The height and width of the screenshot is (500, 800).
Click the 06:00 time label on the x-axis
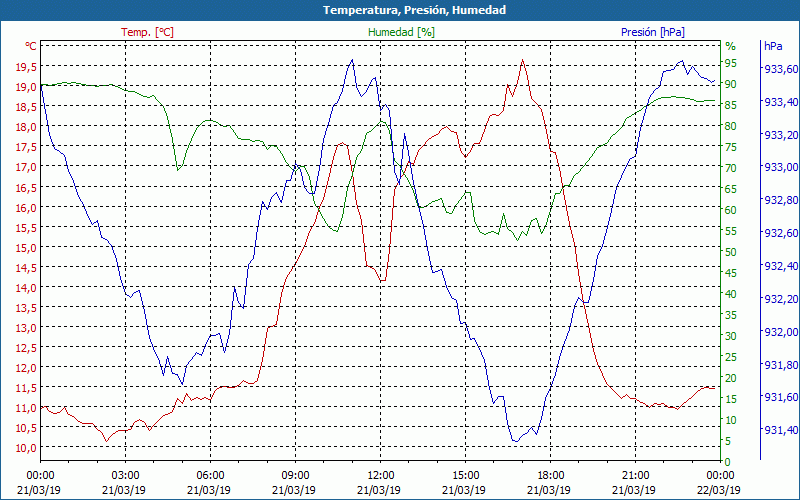[210, 475]
